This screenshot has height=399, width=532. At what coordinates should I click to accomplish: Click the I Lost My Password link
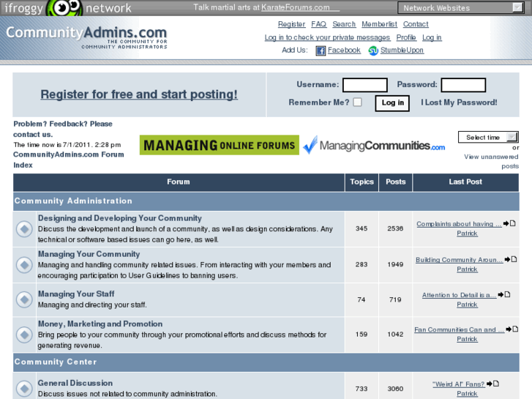click(x=459, y=102)
